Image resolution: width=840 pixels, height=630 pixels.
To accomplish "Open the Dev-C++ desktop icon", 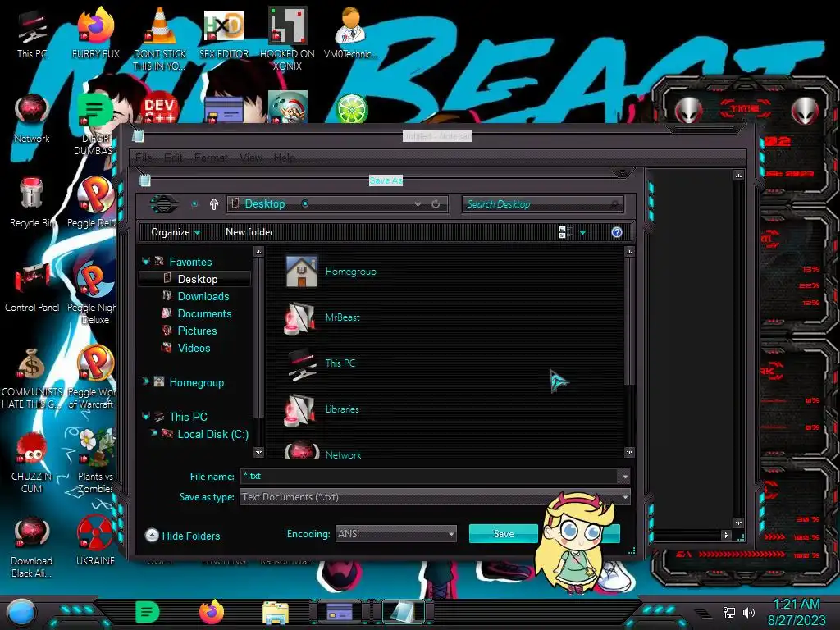I will pyautogui.click(x=160, y=108).
